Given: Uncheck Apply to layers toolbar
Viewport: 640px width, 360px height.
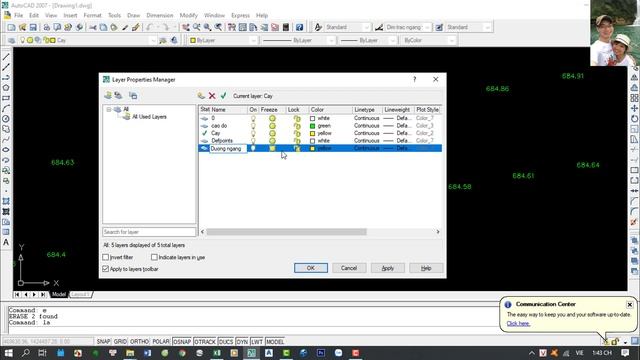Looking at the screenshot, I should coord(106,269).
